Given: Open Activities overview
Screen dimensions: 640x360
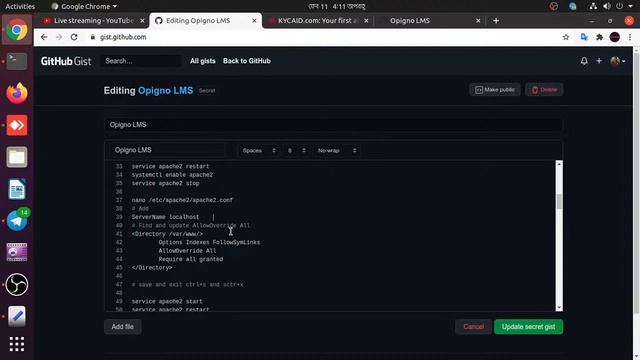Looking at the screenshot, I should (x=20, y=6).
